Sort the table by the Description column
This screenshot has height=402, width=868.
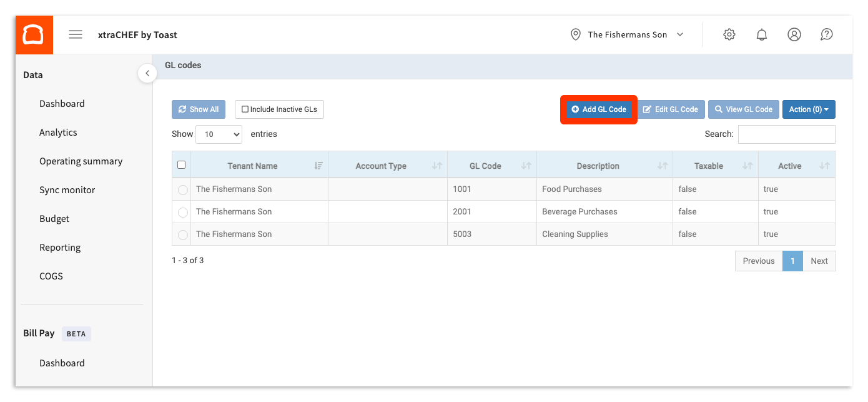[x=598, y=164]
